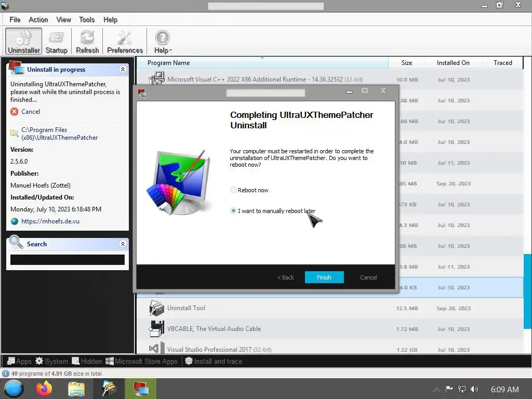
Task: Click the globe icon next to website link
Action: [x=14, y=221]
